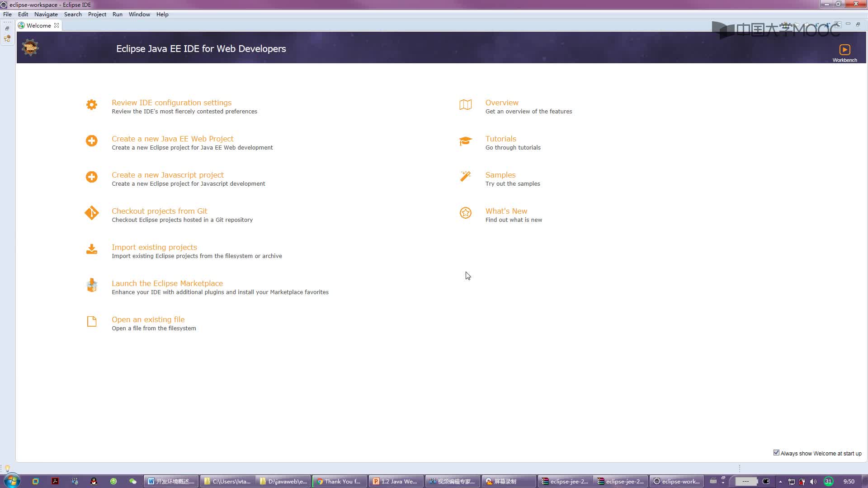
Task: Open the What's New link
Action: [x=506, y=211]
